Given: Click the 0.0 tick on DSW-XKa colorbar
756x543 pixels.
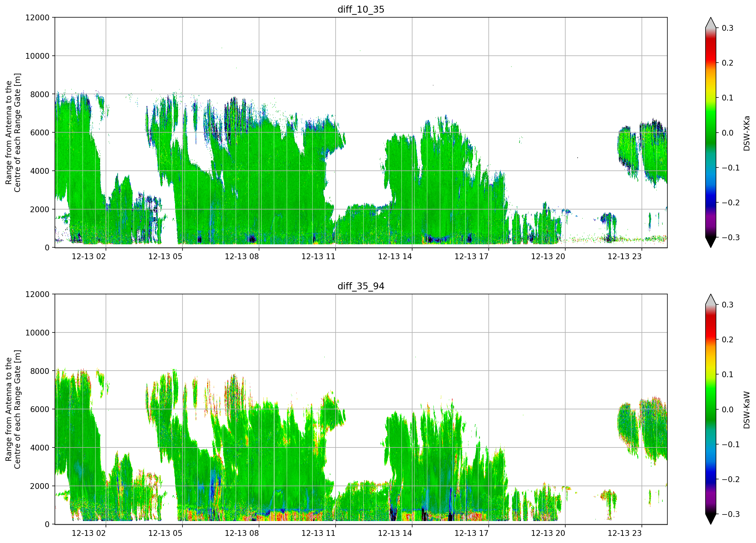Looking at the screenshot, I should 728,133.
